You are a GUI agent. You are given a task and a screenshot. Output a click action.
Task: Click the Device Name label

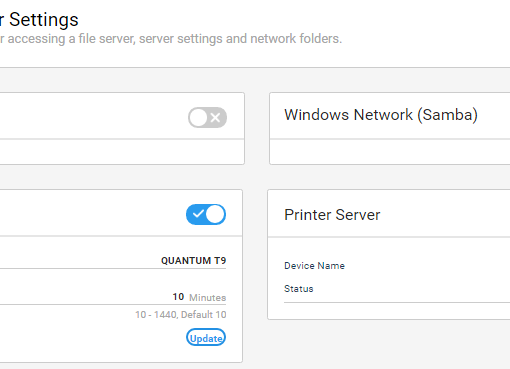(x=314, y=266)
